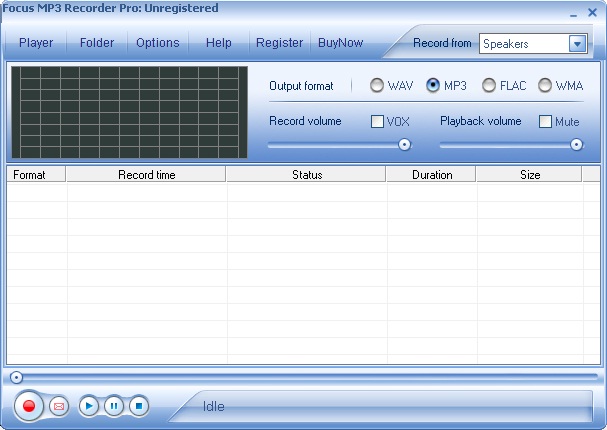Tick the Mute playback checkbox
This screenshot has height=430, width=607.
pyautogui.click(x=545, y=122)
